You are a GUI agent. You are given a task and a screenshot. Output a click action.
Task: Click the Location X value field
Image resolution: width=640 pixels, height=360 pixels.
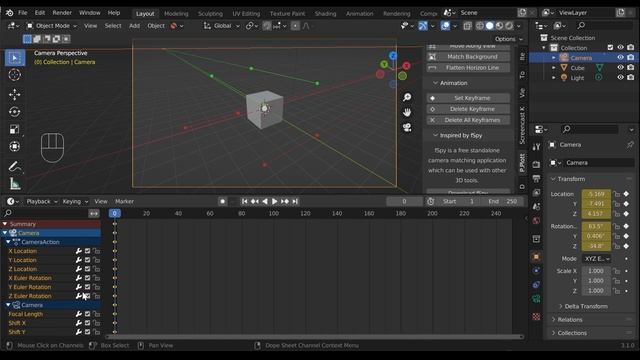click(x=596, y=194)
